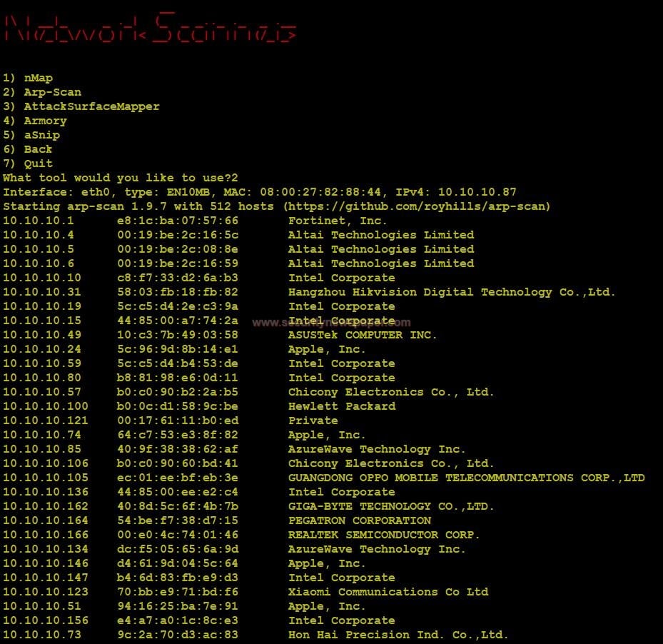Click IP address 10.10.10.1
This screenshot has height=644, width=663.
(39, 221)
